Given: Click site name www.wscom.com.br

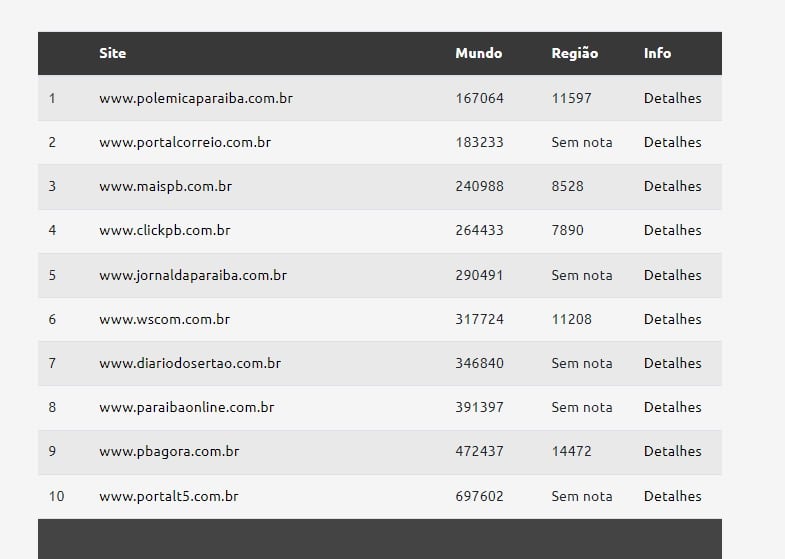Looking at the screenshot, I should 164,320.
